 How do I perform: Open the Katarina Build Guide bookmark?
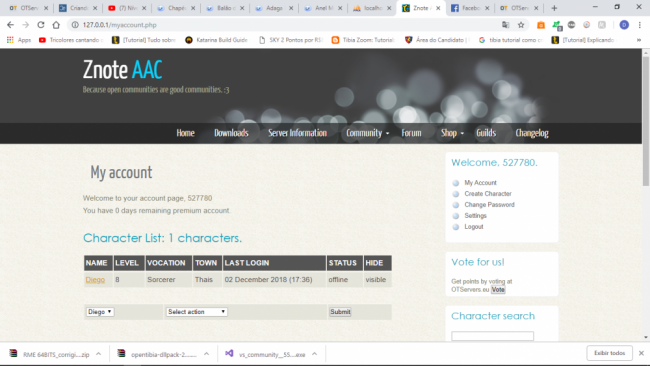point(216,40)
